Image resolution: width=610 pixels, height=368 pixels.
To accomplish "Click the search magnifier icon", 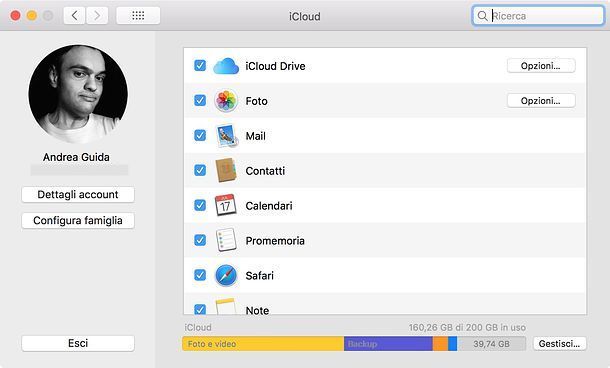I will point(482,16).
